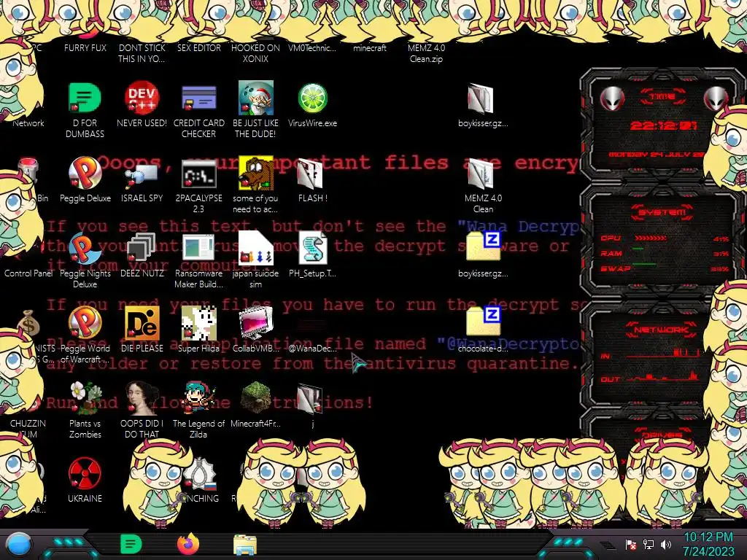This screenshot has height=560, width=747.
Task: Open the Minecraft4Fr grass block icon
Action: (256, 397)
